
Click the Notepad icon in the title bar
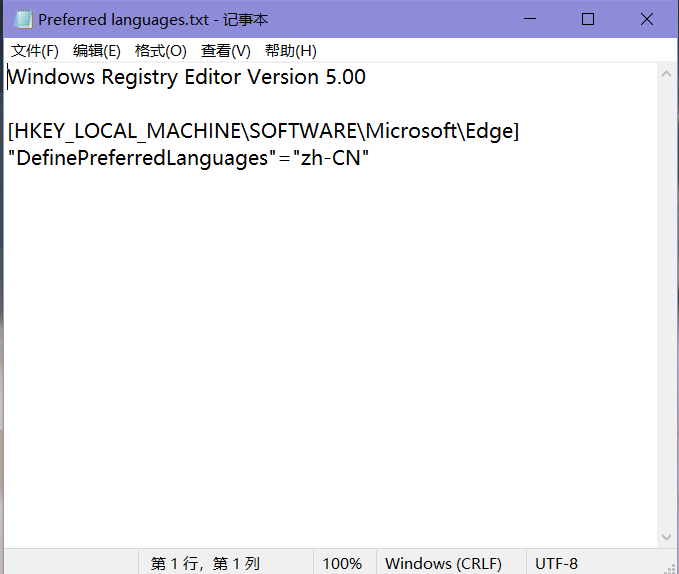tap(23, 19)
